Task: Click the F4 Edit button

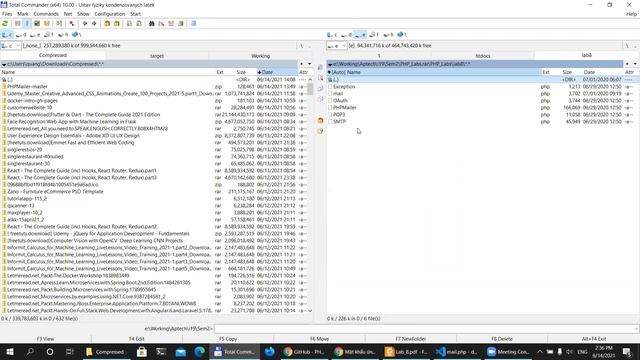Action: coord(137,339)
